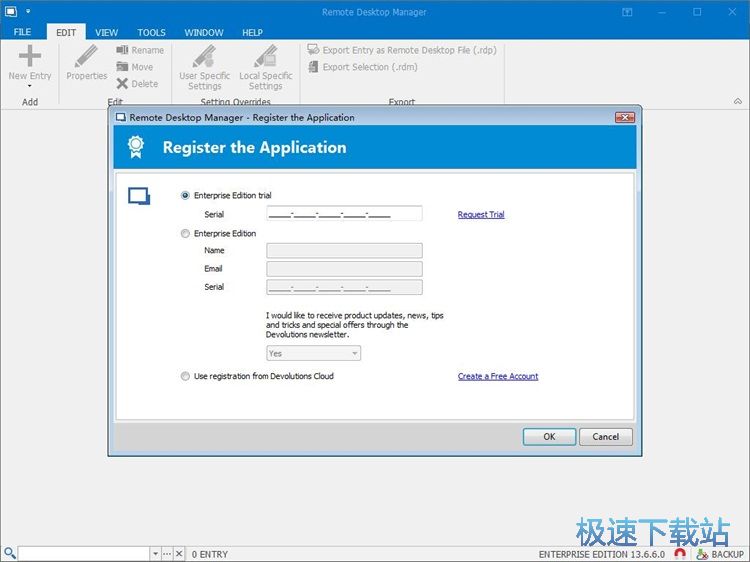Switch to the EDIT ribbon tab
The image size is (750, 562).
[66, 32]
